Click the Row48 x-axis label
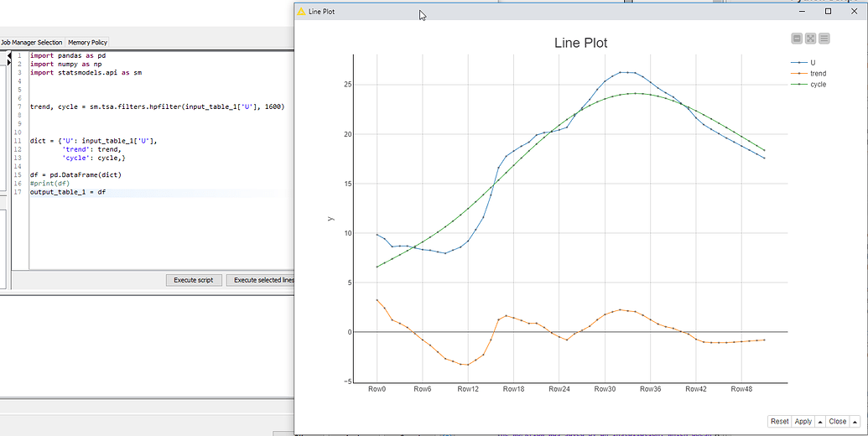 click(x=741, y=389)
